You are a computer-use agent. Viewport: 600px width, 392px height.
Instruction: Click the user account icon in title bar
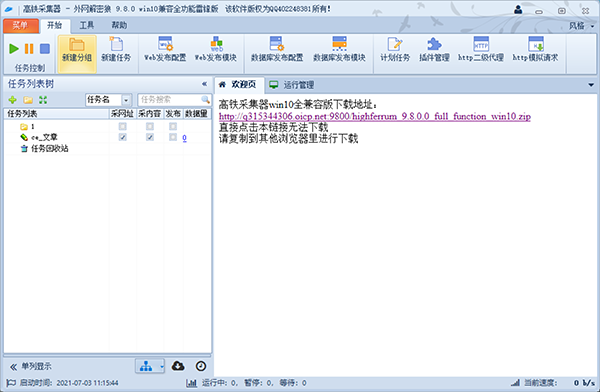[518, 9]
